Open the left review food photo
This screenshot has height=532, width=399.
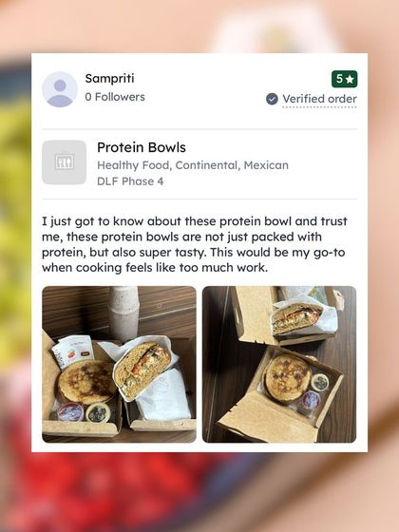pos(119,365)
